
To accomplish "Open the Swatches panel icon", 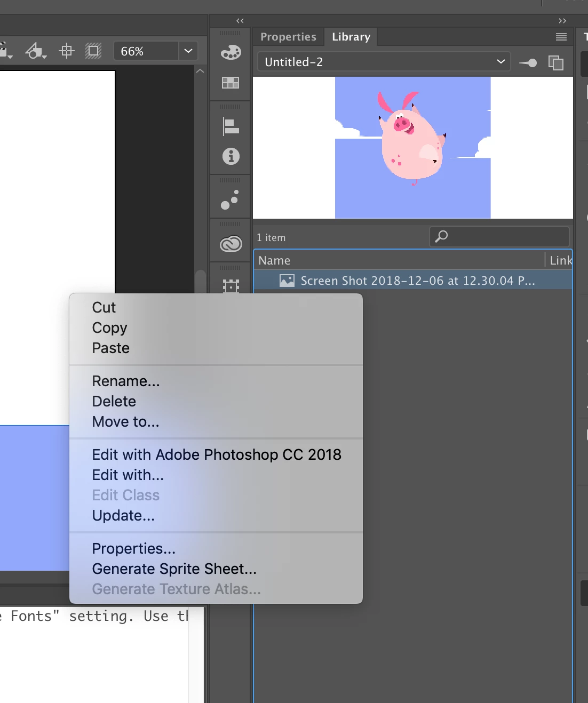I will (x=231, y=83).
